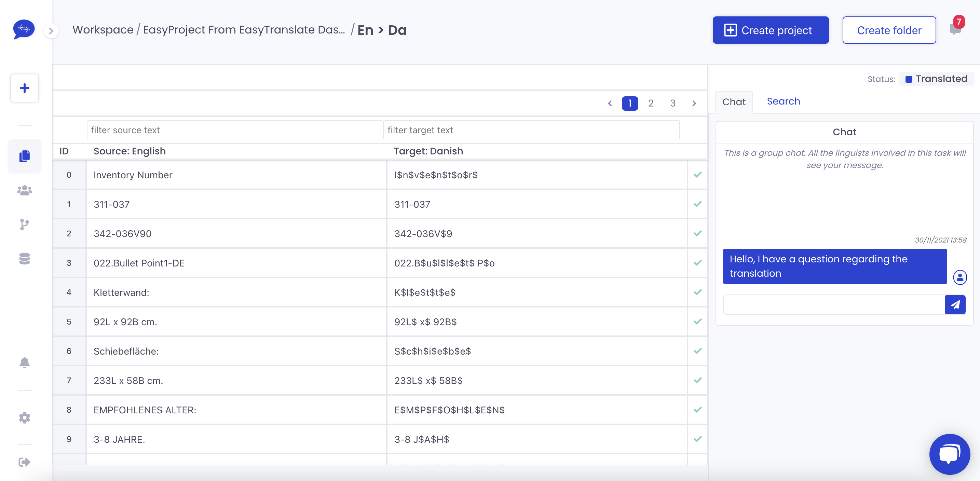Click the Create project button

771,30
